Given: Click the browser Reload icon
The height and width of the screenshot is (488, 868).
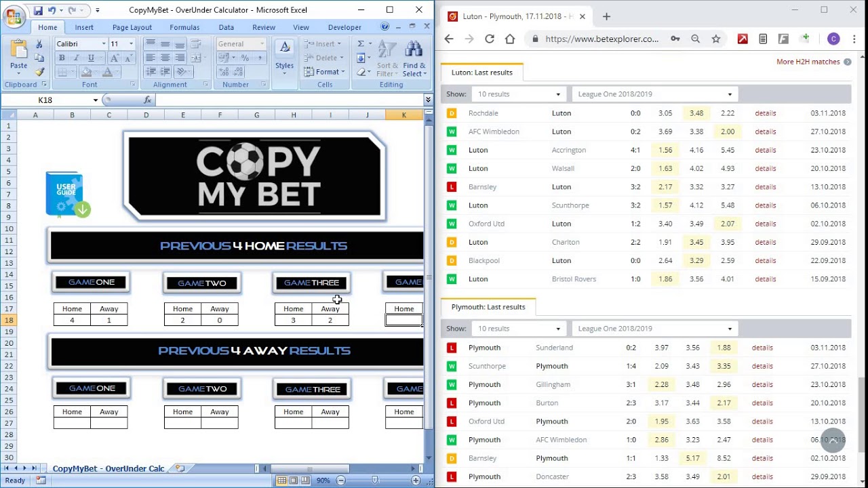Looking at the screenshot, I should 490,39.
